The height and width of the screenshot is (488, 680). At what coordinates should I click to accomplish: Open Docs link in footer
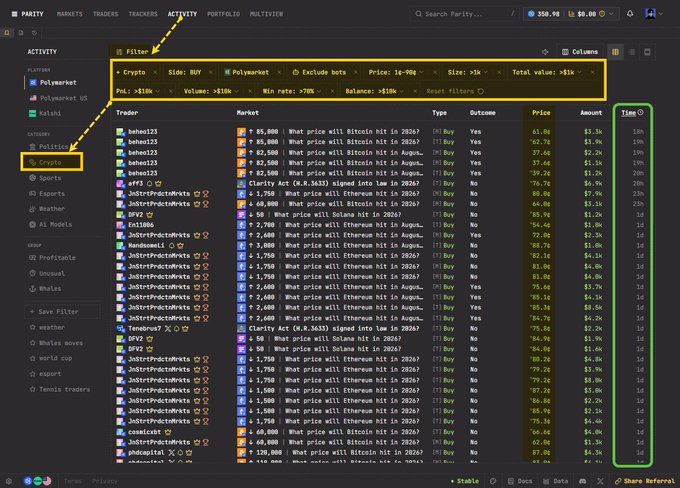[x=520, y=481]
